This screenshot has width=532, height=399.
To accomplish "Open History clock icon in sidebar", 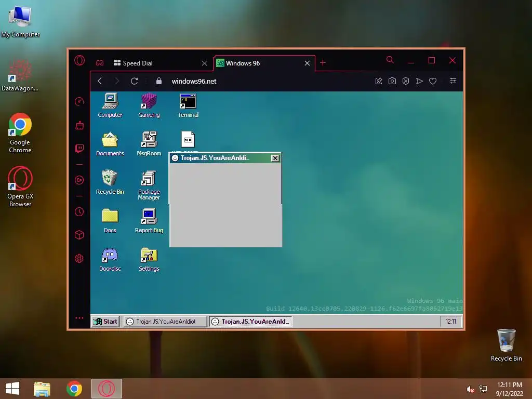I will (79, 212).
